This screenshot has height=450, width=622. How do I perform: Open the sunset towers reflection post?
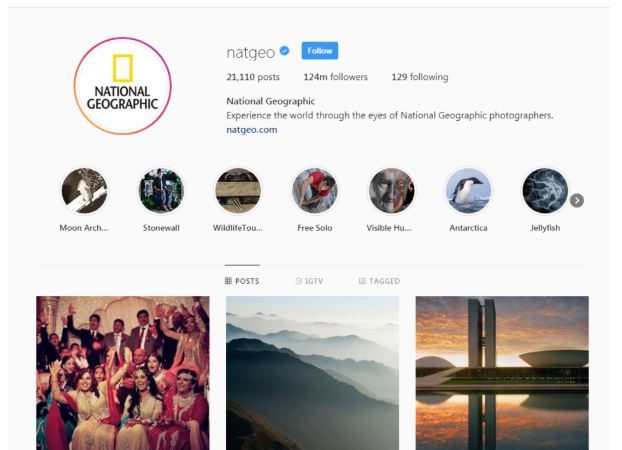(x=502, y=373)
